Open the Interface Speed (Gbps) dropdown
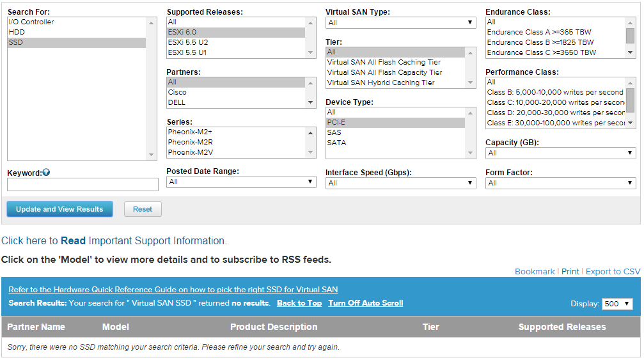Screen dimensions: 644x360 (x=400, y=183)
